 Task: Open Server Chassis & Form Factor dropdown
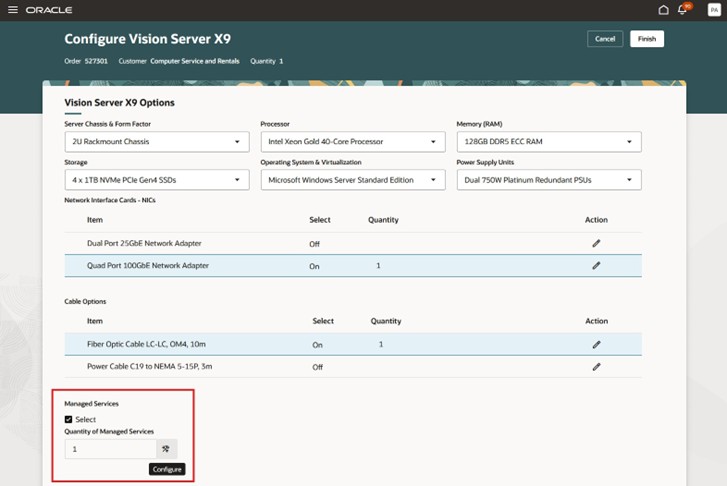tap(157, 142)
